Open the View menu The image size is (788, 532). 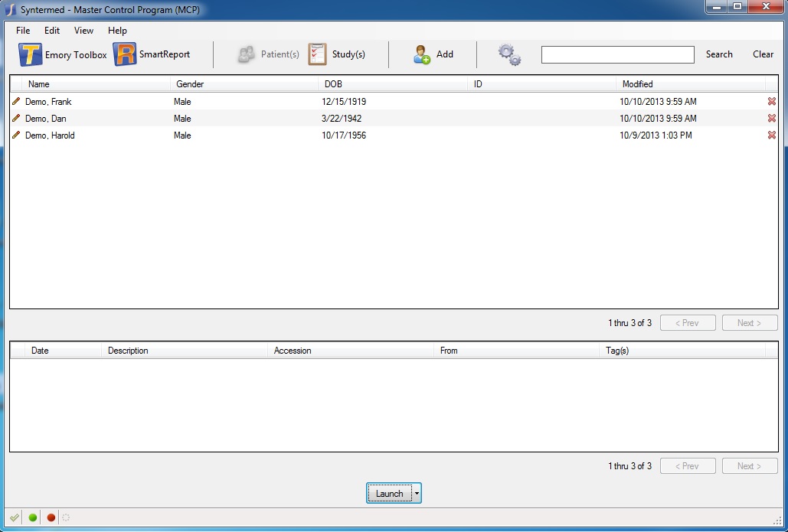pos(83,31)
